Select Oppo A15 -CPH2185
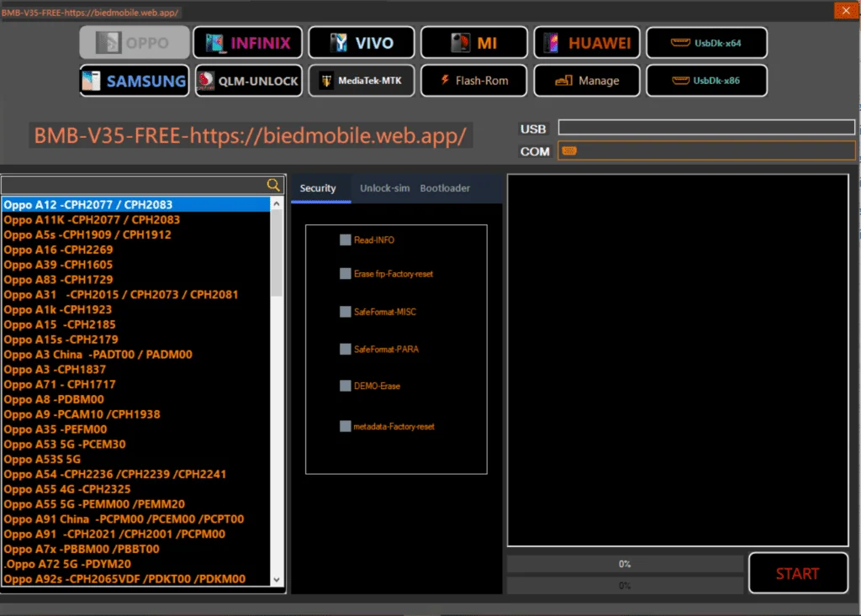Screen dimensions: 861x616 136,324
